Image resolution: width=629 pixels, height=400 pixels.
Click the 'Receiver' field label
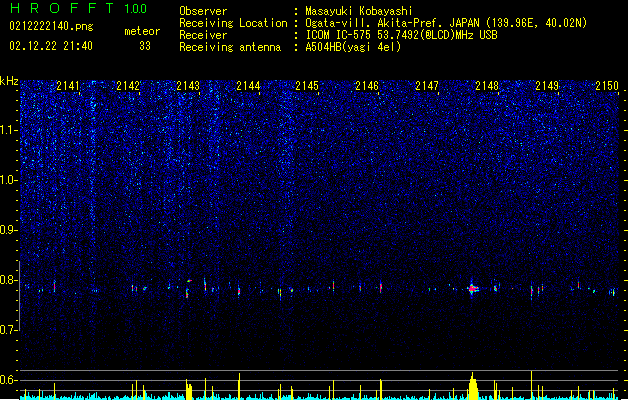pos(203,35)
